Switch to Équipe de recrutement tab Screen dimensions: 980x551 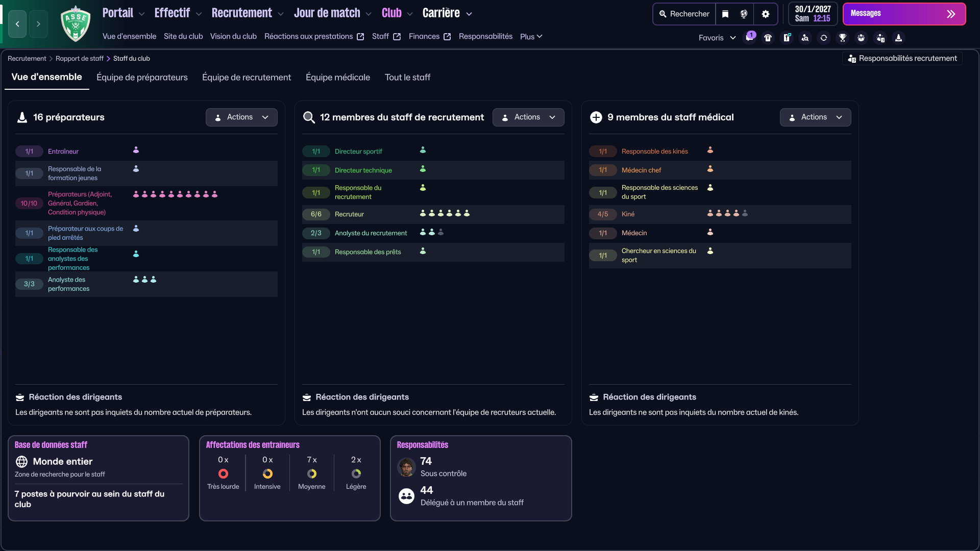click(x=246, y=78)
